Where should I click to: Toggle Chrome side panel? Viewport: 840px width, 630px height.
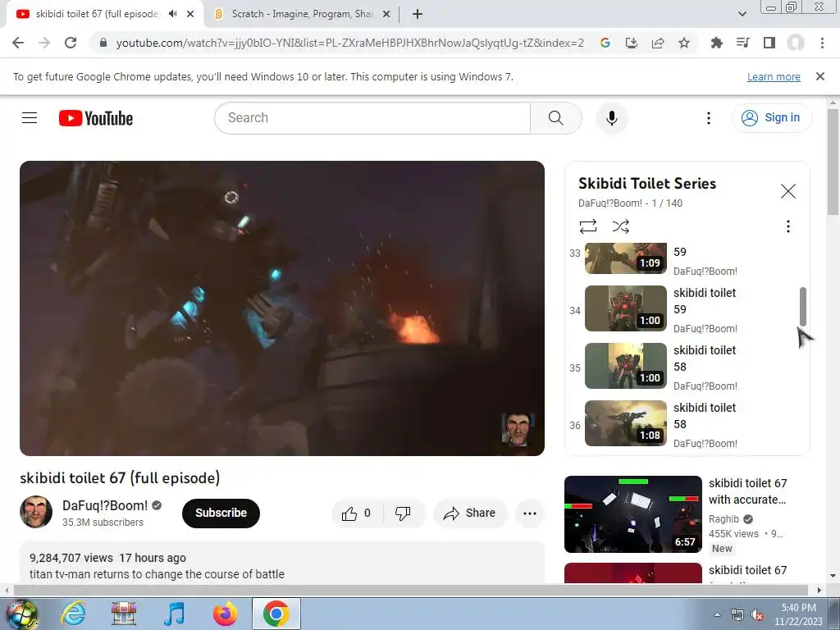pos(769,43)
